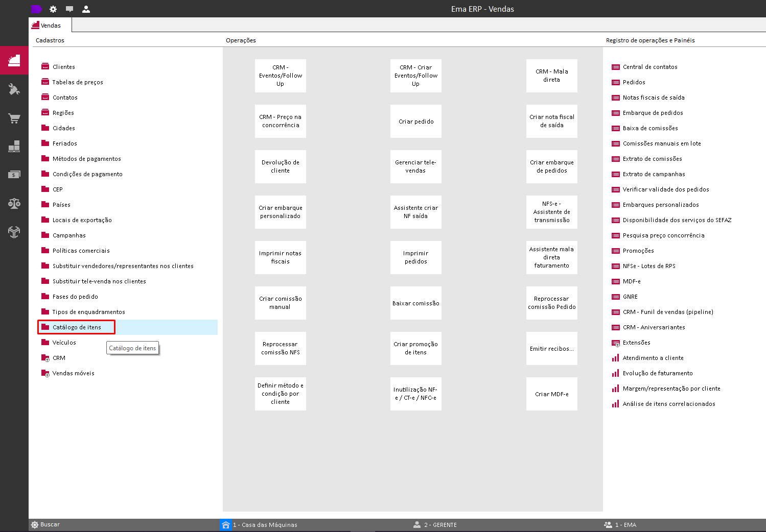Click the group icon beside 1 - EMA

click(x=608, y=525)
